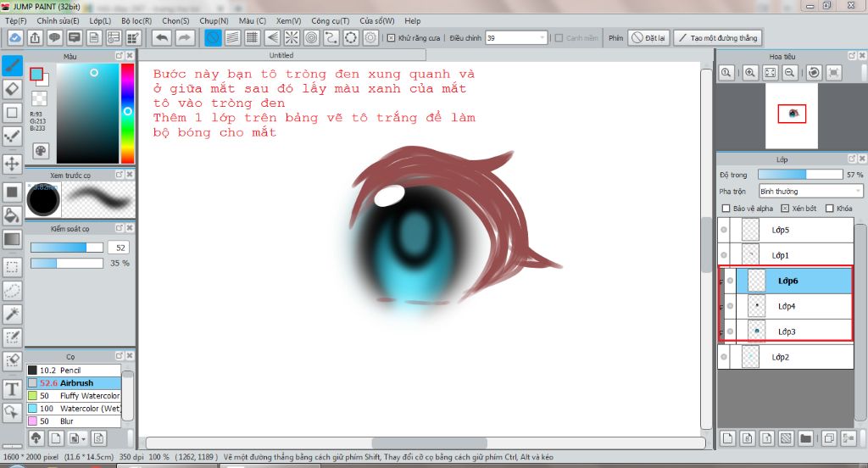Open the Công cụ(T) menu
Viewport: 868px width, 468px height.
331,20
